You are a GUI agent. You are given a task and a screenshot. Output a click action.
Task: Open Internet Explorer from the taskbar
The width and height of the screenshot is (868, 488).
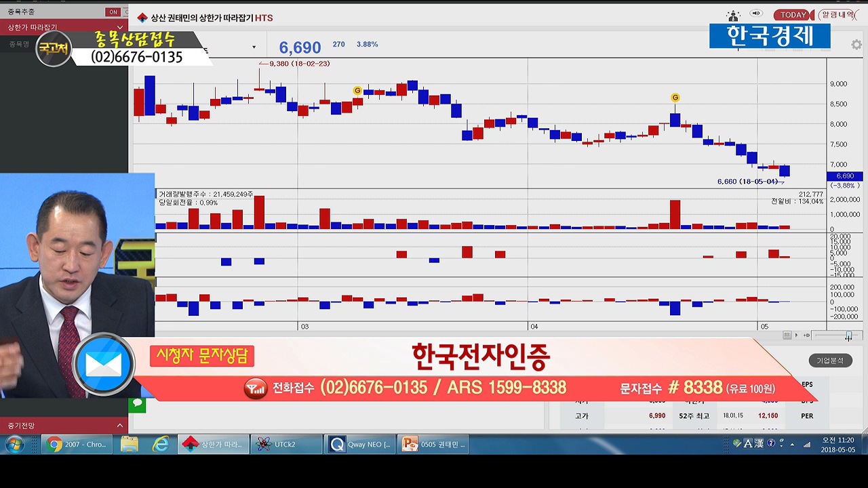point(161,445)
